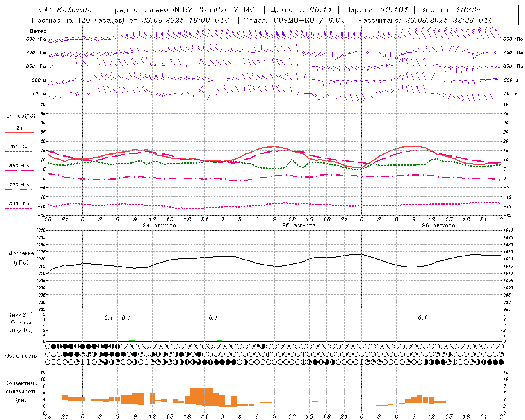Click the Широта: 50.101 header field
Image resolution: width=525 pixels, height=420 pixels.
(376, 9)
